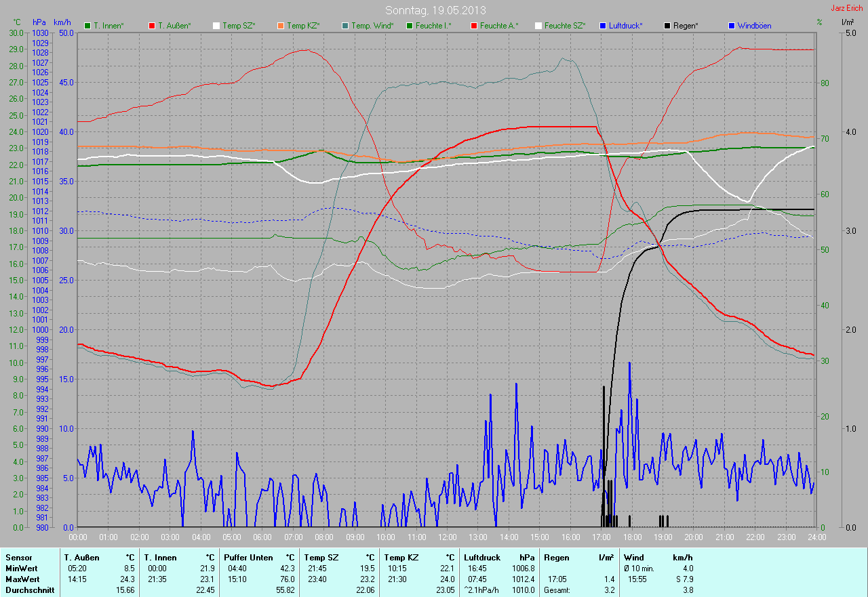This screenshot has width=868, height=597.
Task: Click the red T. Außen legend swatch
Action: click(152, 26)
